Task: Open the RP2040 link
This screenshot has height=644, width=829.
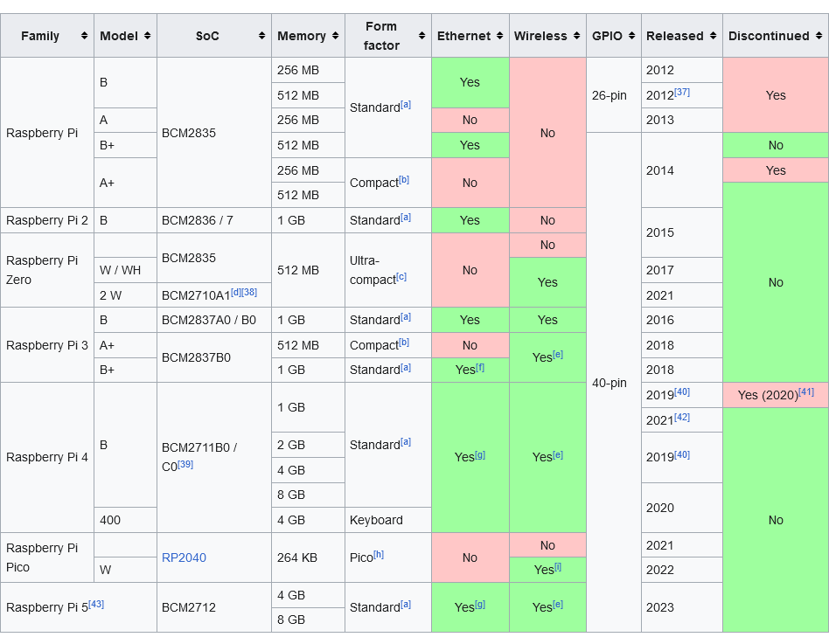Action: click(184, 557)
